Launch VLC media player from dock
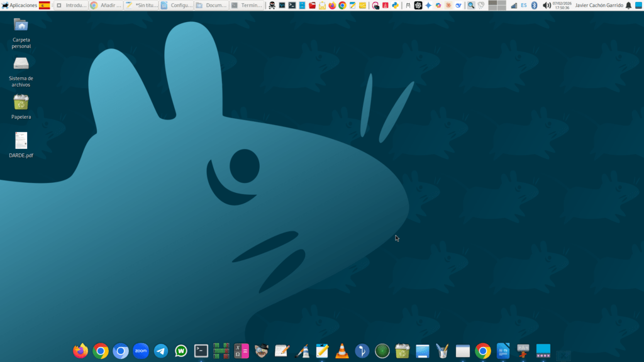The image size is (644, 362). click(x=342, y=351)
